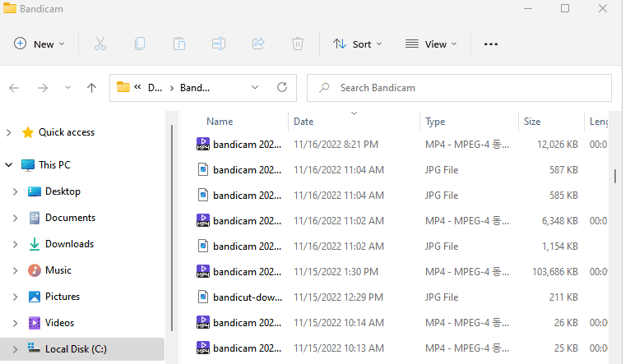Click the Copy icon in toolbar
This screenshot has width=630, height=364.
click(140, 44)
